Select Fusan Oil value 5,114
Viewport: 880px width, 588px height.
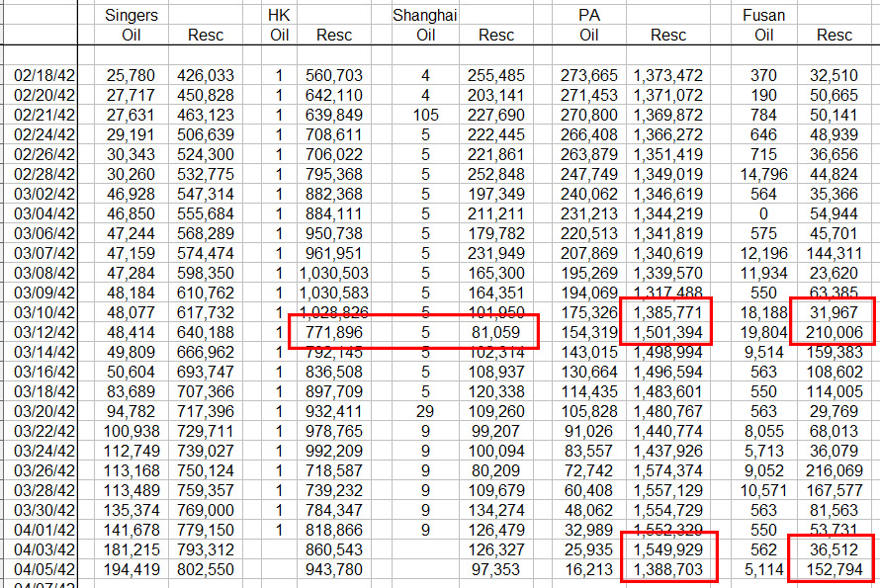pos(763,569)
